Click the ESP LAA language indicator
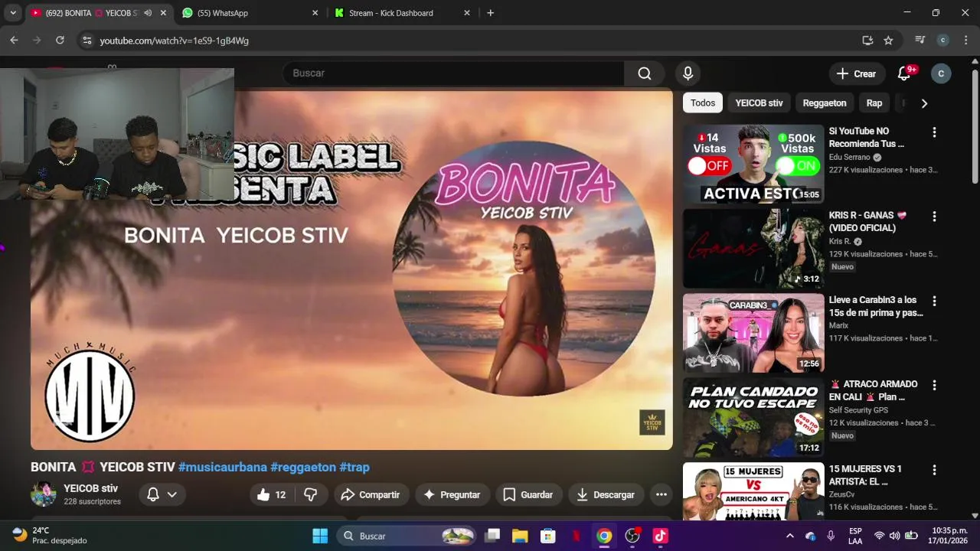This screenshot has height=551, width=980. pos(855,536)
